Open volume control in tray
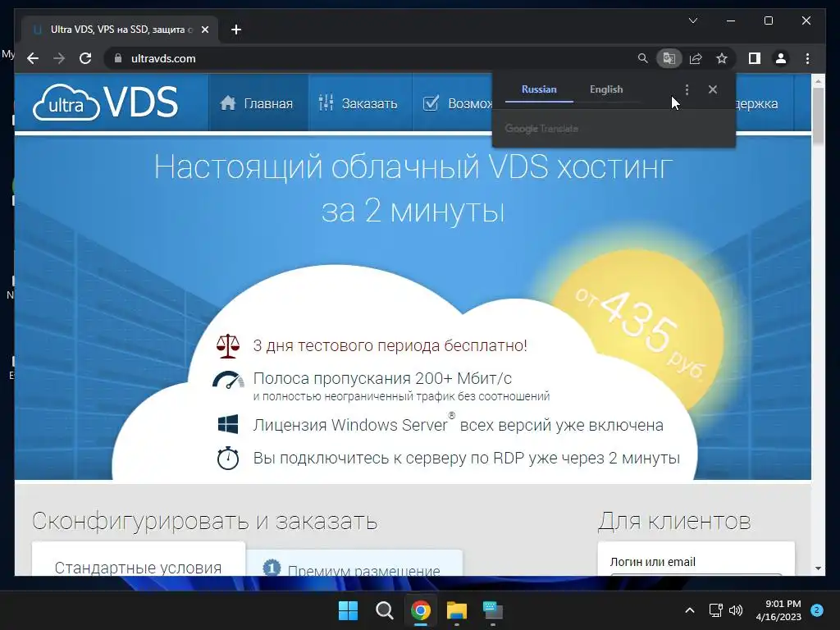 [736, 610]
